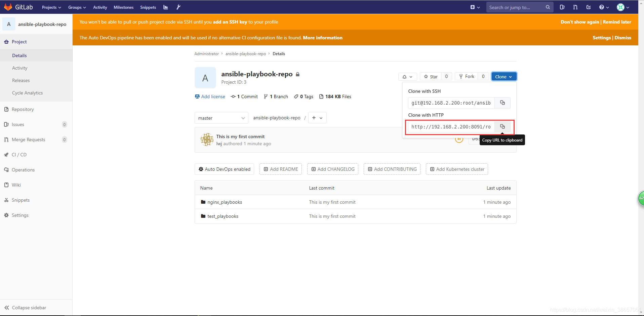Image resolution: width=644 pixels, height=316 pixels.
Task: Dismiss the Auto DevOps banner
Action: 623,38
